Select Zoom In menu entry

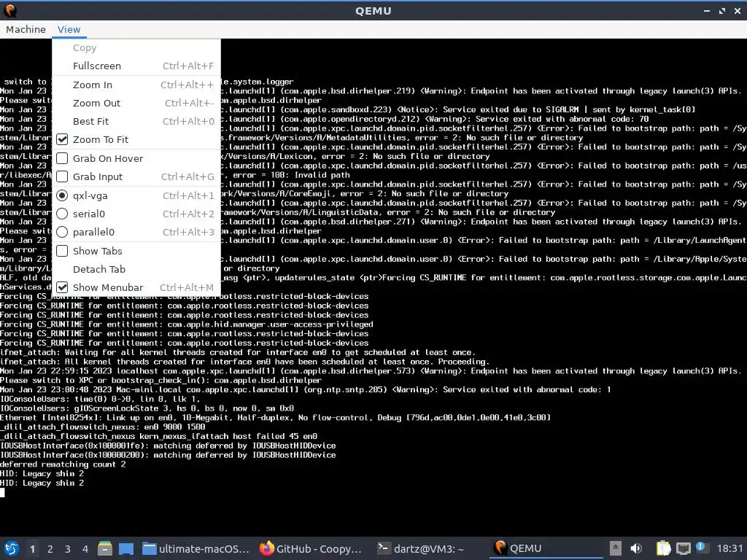[x=136, y=85]
